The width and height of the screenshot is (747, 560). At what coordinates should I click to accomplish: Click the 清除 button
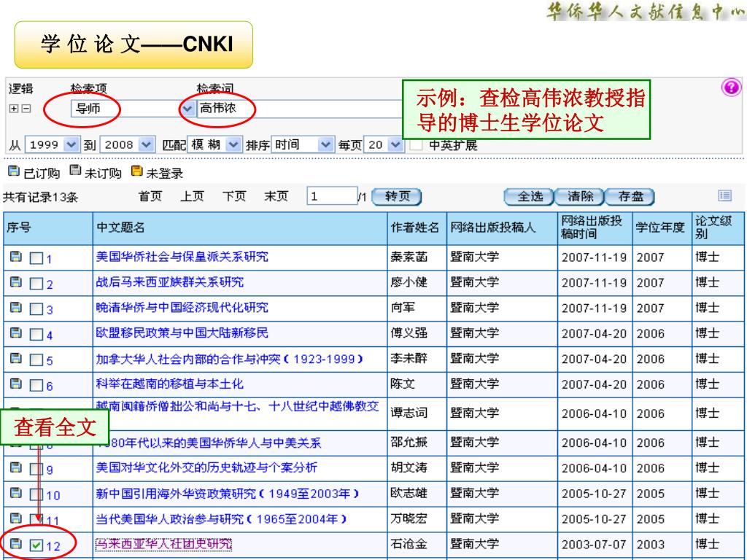pos(579,196)
